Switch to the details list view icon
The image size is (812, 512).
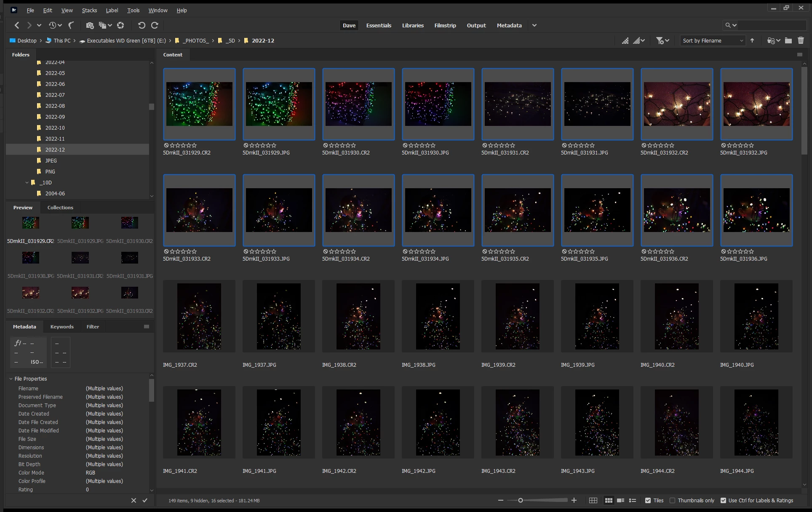click(620, 500)
